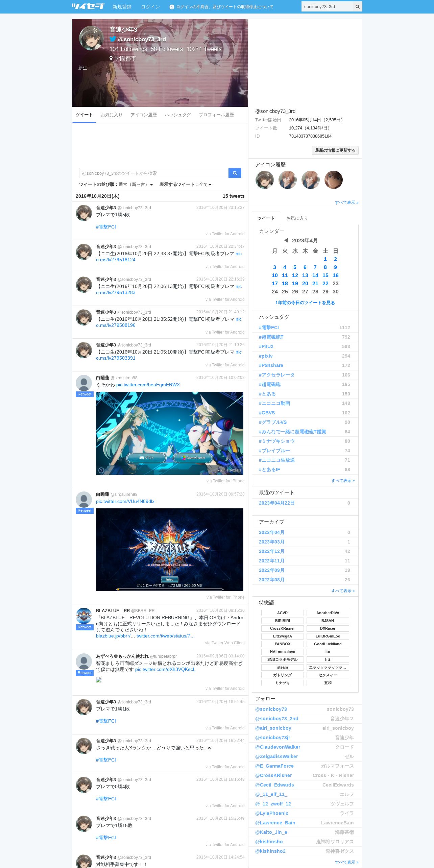Click feature word AnotherDIVA
The image size is (434, 868).
click(328, 613)
